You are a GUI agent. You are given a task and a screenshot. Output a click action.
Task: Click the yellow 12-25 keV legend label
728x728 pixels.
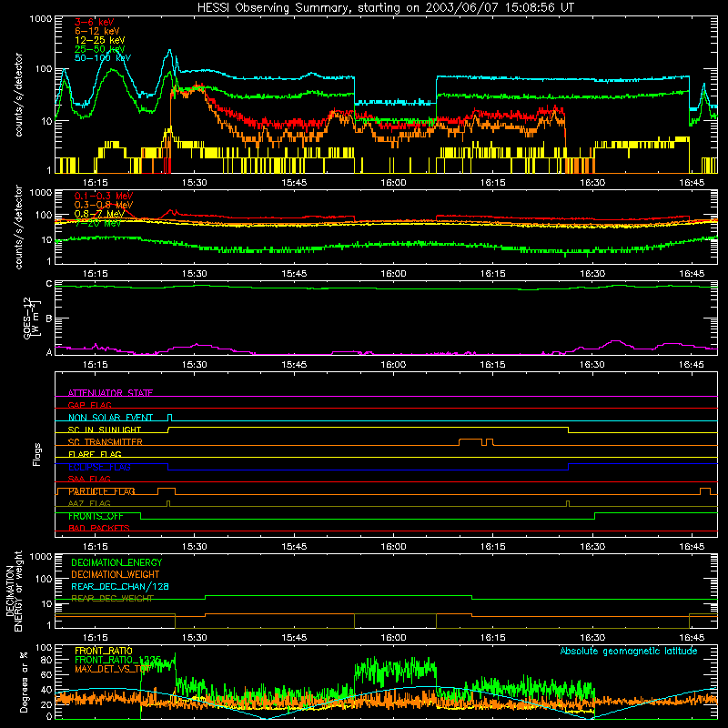[x=100, y=40]
